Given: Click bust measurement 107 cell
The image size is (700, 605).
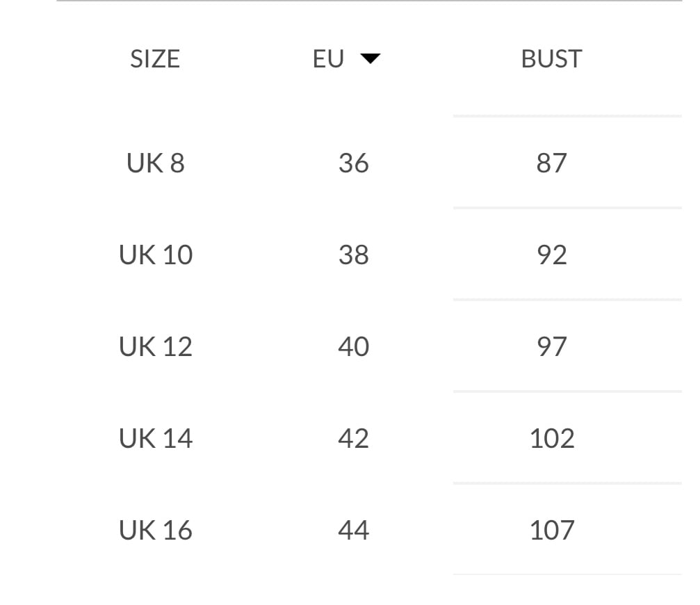Looking at the screenshot, I should pyautogui.click(x=551, y=531).
